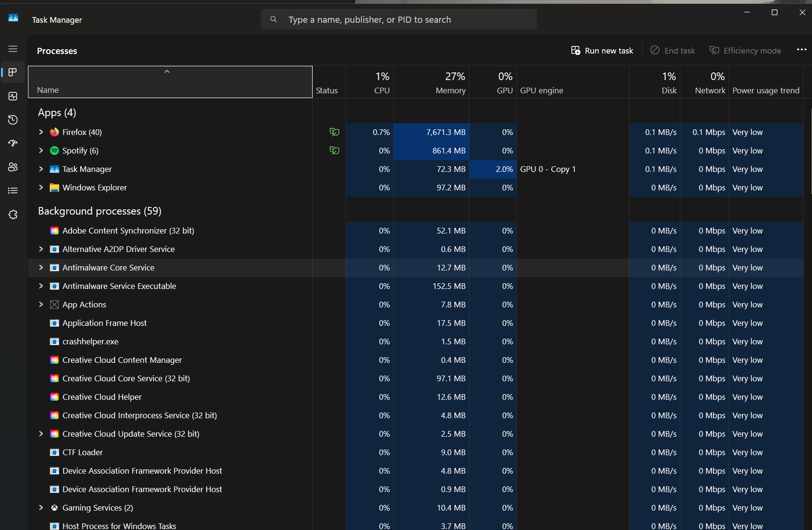Screen dimensions: 812x530
Task: Sort processes by CPU column
Action: click(x=370, y=82)
